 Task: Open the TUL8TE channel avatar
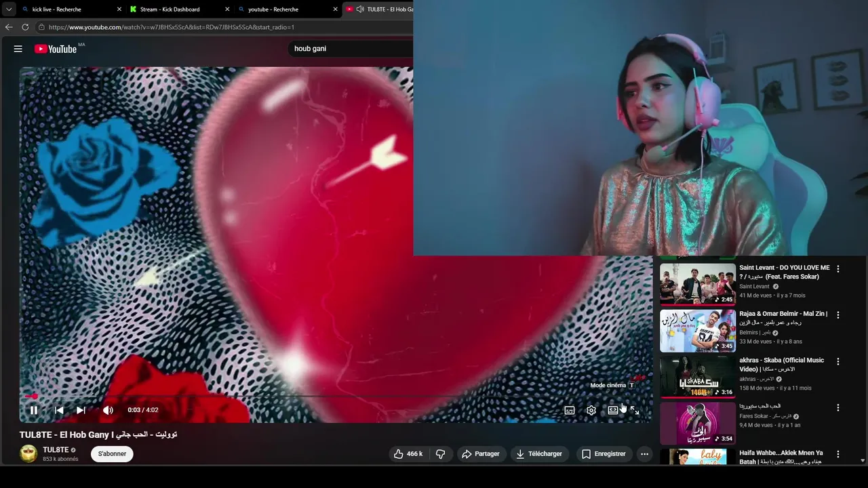pos(28,453)
